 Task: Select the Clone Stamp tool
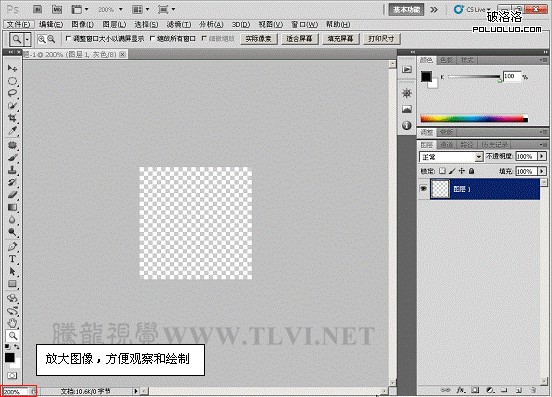pyautogui.click(x=12, y=170)
